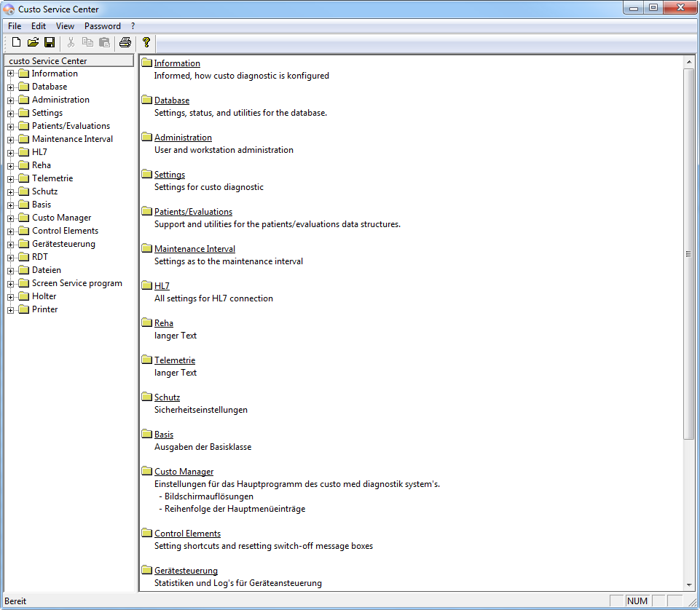Click the HL7 folder icon in tree

click(23, 152)
